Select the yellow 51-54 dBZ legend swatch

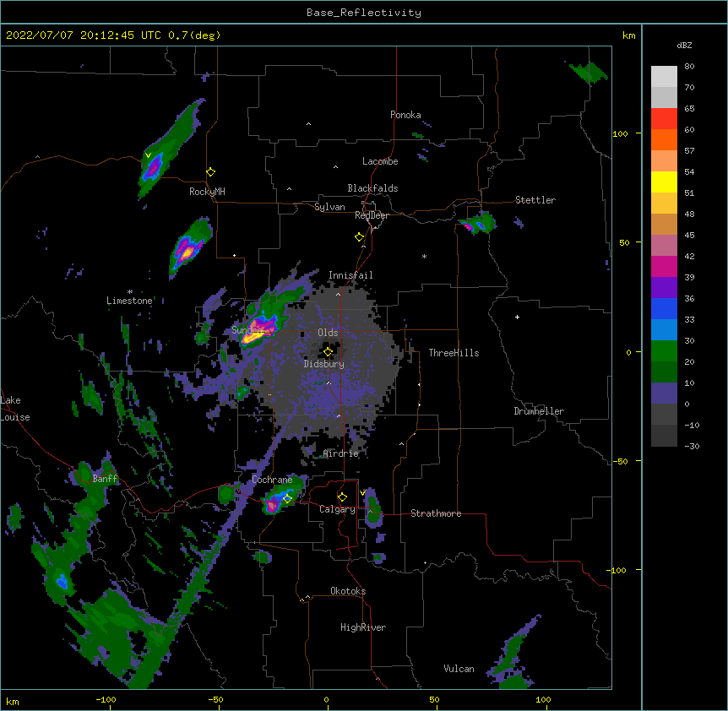point(664,182)
